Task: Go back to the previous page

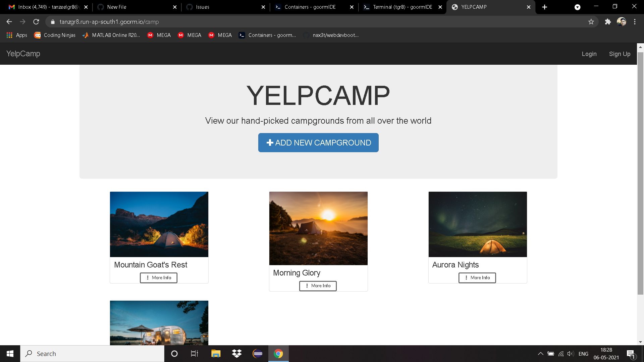Action: click(9, 21)
